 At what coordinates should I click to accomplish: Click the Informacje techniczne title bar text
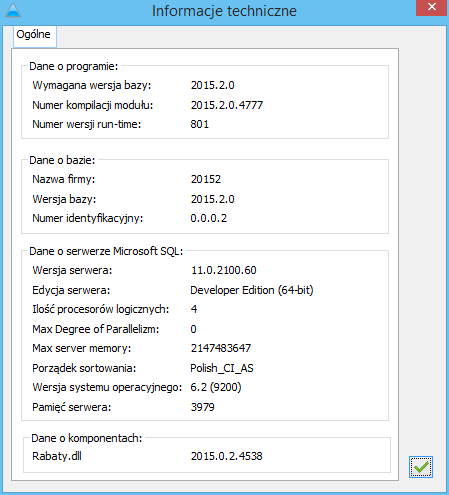click(x=224, y=11)
